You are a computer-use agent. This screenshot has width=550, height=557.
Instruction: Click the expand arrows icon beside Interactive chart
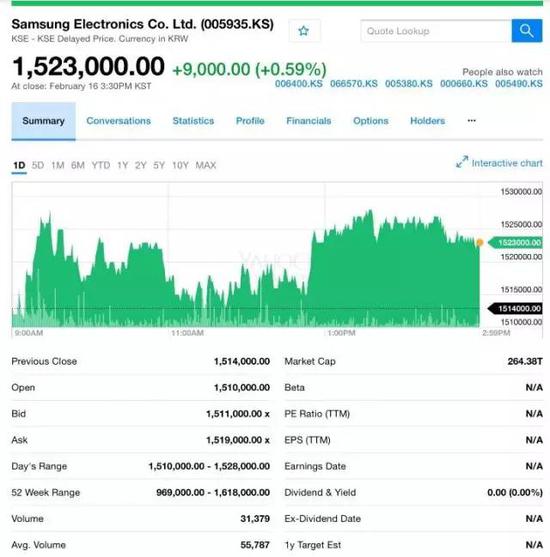[462, 162]
